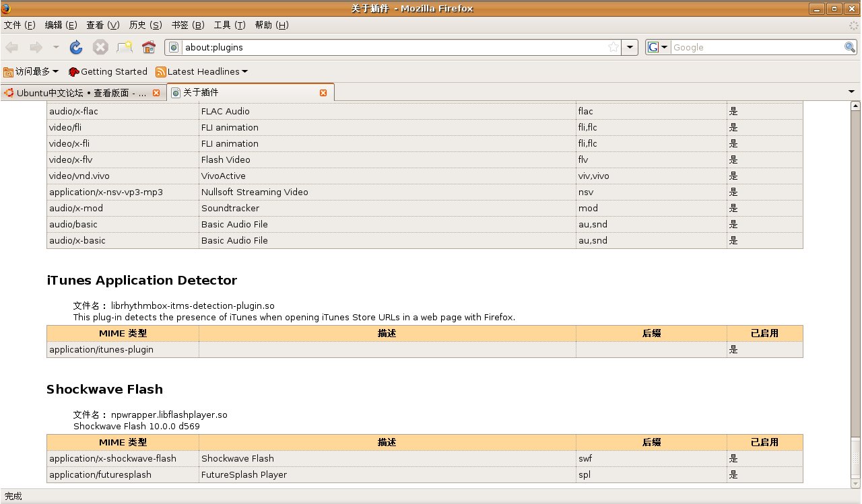
Task: Click the audio/x-basic cell
Action: pos(123,240)
